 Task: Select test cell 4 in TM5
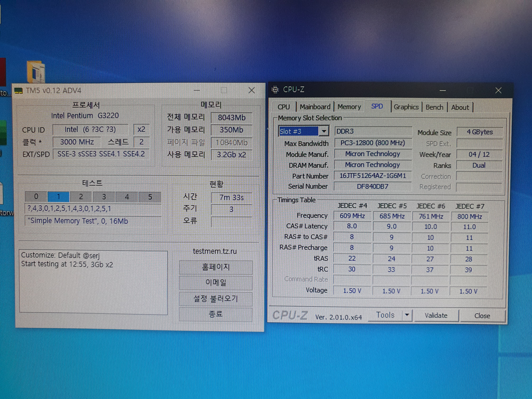tap(127, 197)
